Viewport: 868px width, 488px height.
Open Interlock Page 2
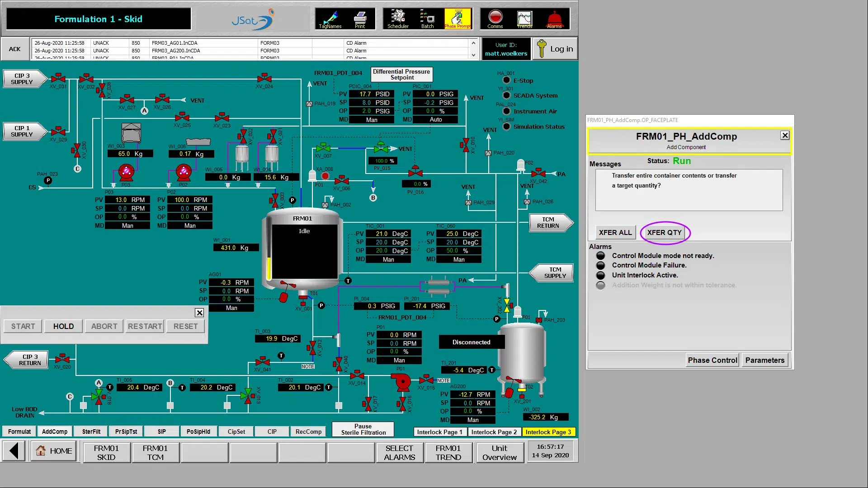point(494,432)
